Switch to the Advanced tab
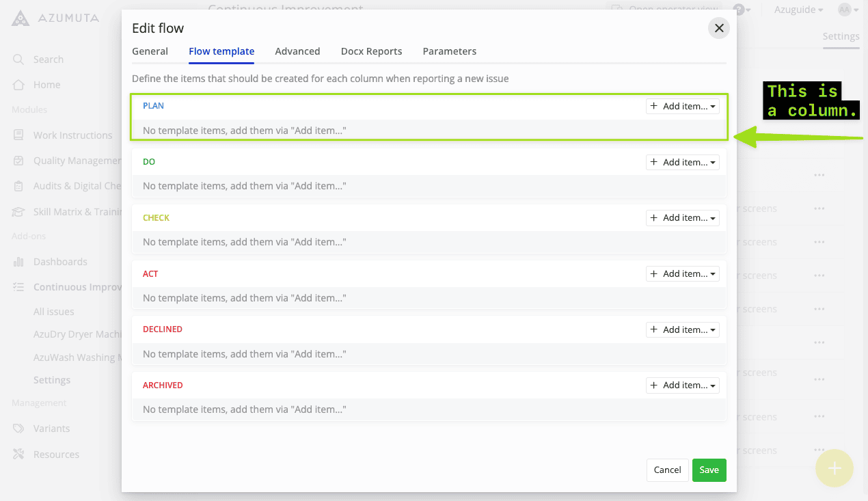868x501 pixels. [x=297, y=51]
